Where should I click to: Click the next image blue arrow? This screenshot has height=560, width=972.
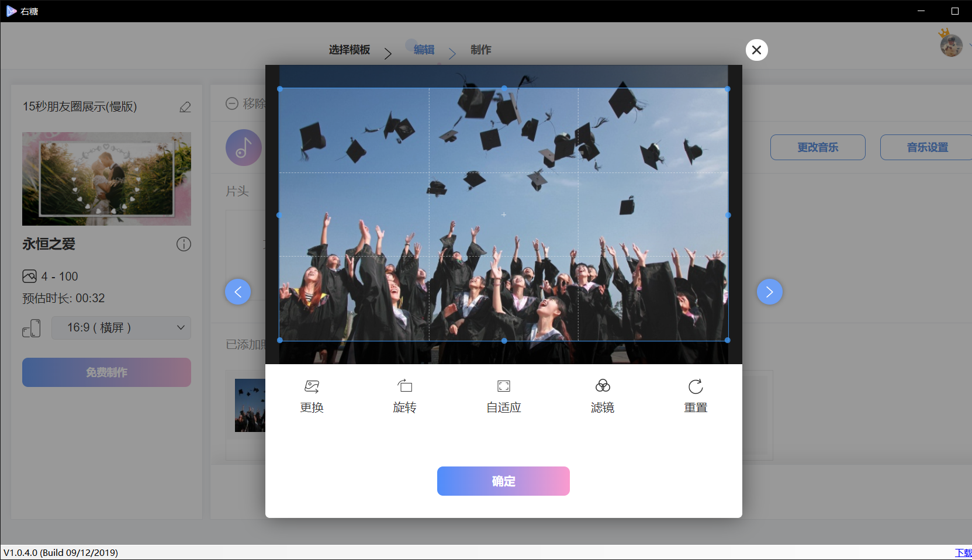[x=770, y=292]
